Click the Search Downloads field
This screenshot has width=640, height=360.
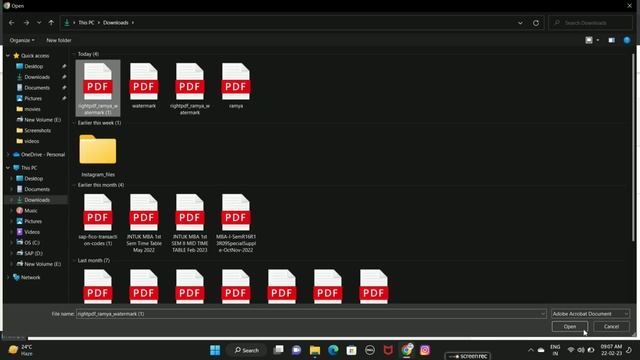pyautogui.click(x=590, y=23)
